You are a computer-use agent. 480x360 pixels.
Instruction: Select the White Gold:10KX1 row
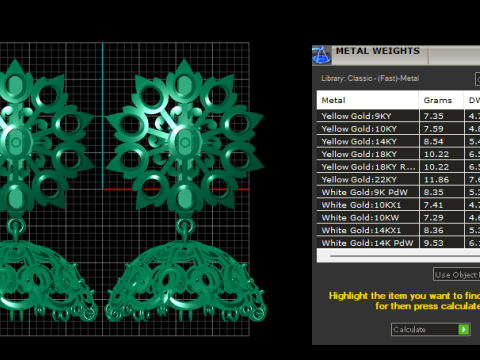pos(398,205)
